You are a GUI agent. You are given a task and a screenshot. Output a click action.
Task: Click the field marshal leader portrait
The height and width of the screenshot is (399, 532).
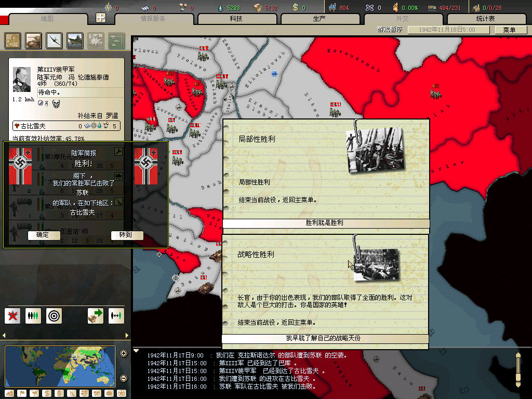tap(22, 79)
